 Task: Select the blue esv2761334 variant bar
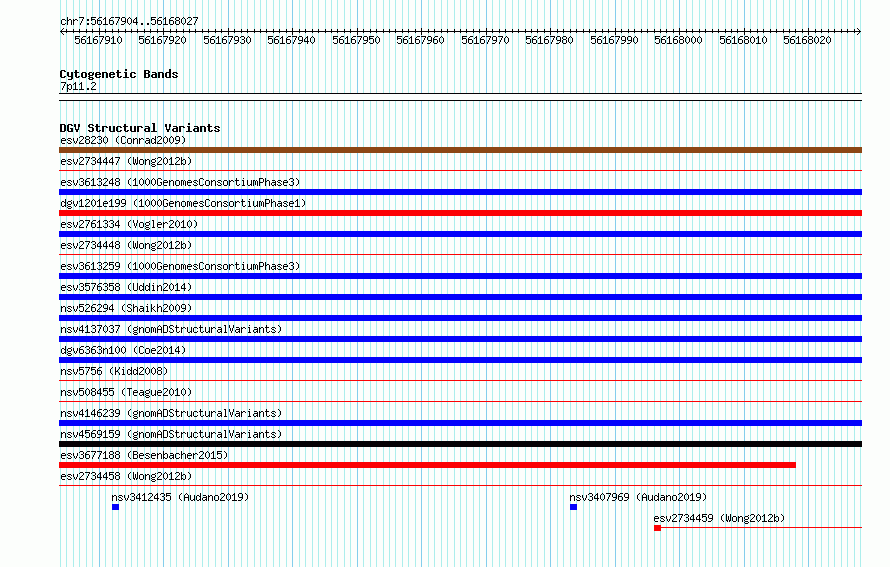[460, 234]
